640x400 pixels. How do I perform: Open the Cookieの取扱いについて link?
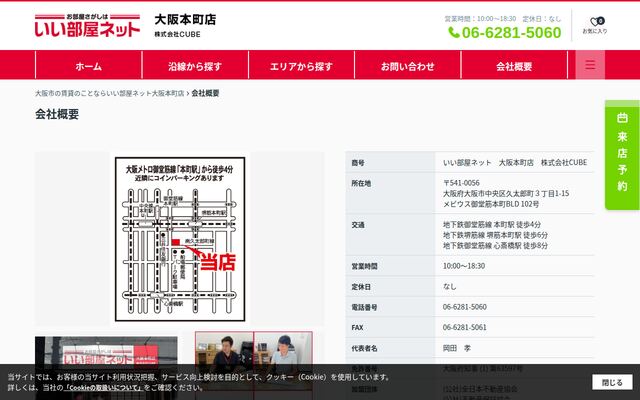[x=104, y=387]
